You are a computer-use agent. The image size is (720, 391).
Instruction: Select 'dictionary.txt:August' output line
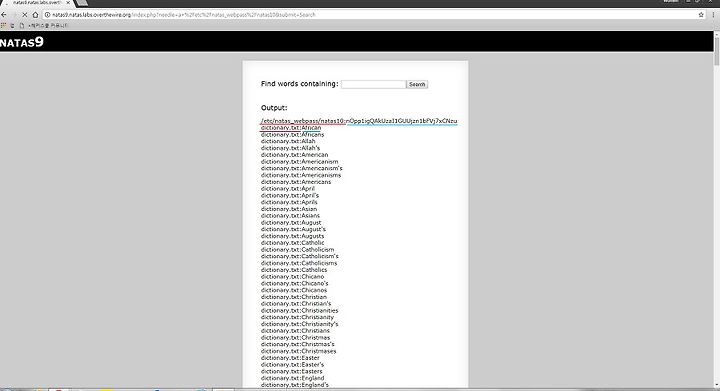point(291,222)
